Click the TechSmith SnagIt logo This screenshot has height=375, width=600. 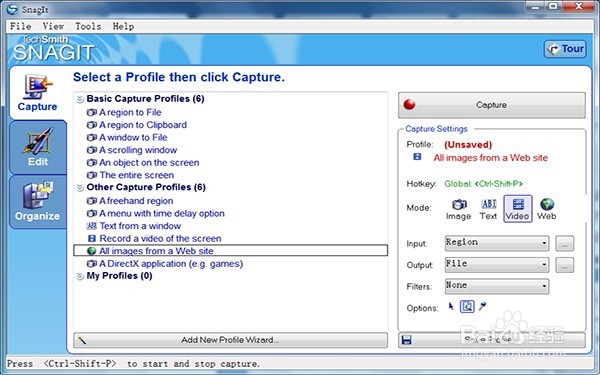pyautogui.click(x=53, y=48)
